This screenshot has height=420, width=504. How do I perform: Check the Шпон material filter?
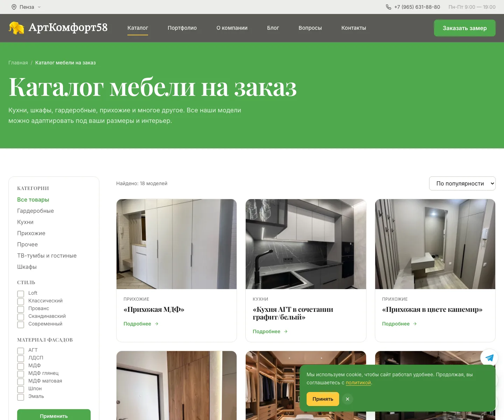pyautogui.click(x=21, y=389)
